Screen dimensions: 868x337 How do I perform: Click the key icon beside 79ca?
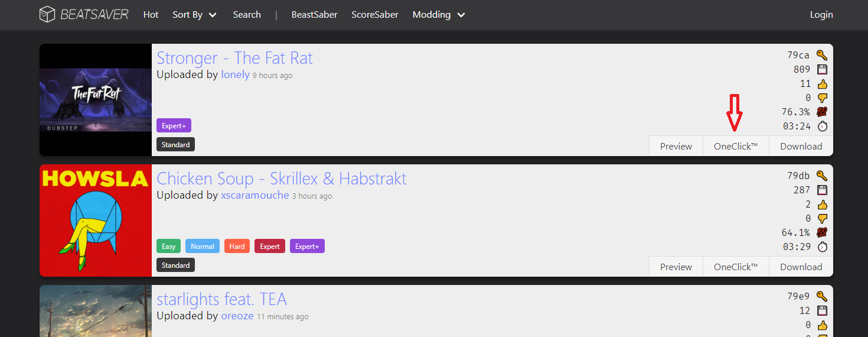[822, 55]
